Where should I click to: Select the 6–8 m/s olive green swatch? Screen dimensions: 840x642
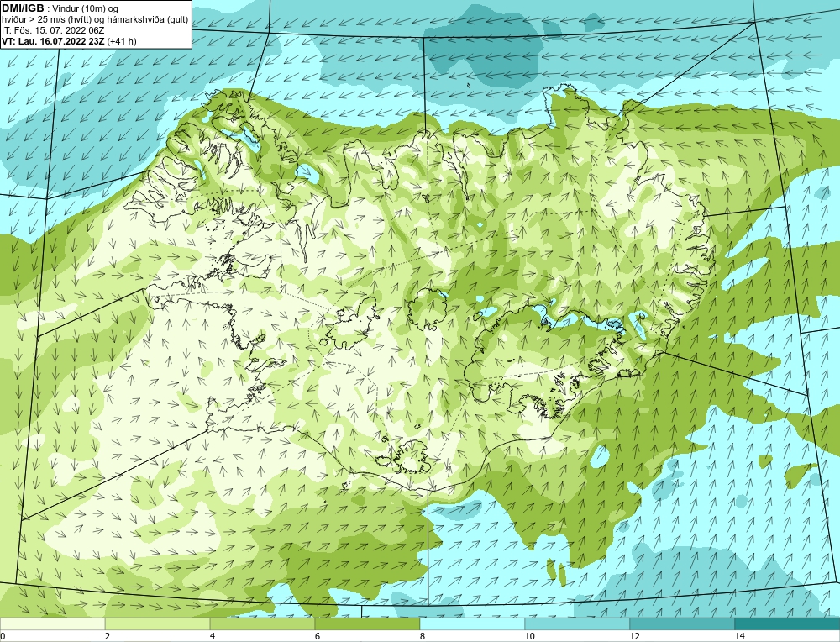[x=368, y=624]
